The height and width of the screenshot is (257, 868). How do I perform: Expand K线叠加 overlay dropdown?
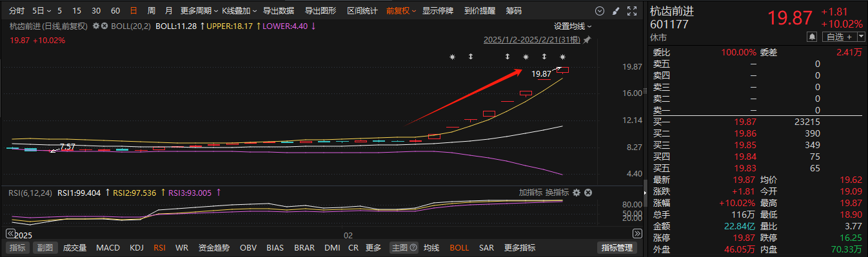(x=239, y=11)
